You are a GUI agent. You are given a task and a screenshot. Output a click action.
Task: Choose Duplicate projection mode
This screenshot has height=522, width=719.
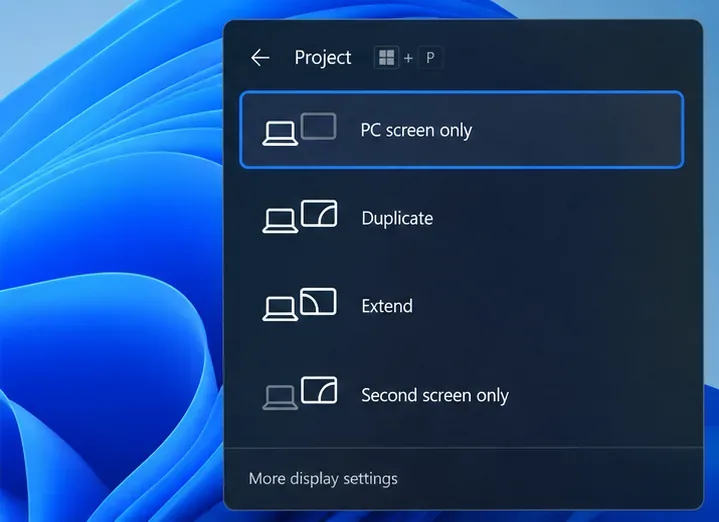click(462, 218)
